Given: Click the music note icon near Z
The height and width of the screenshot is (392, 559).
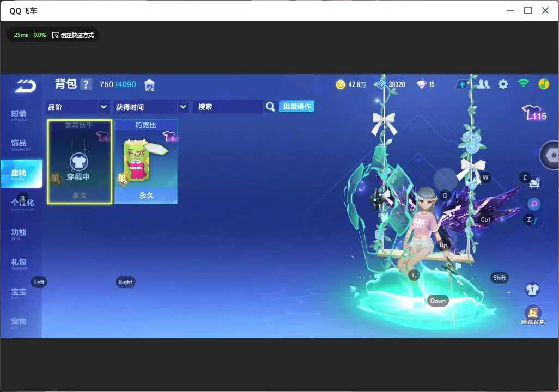Looking at the screenshot, I should [534, 221].
